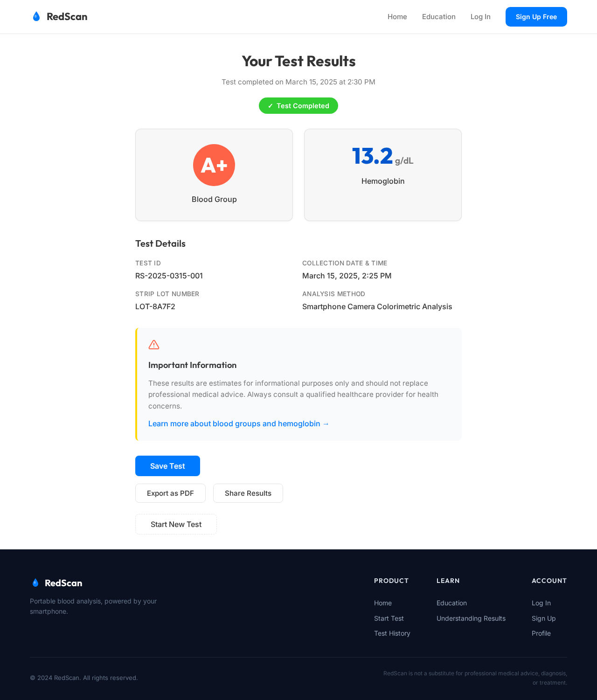Click the Test Completed status badge
Viewport: 597px width, 700px height.
point(298,106)
